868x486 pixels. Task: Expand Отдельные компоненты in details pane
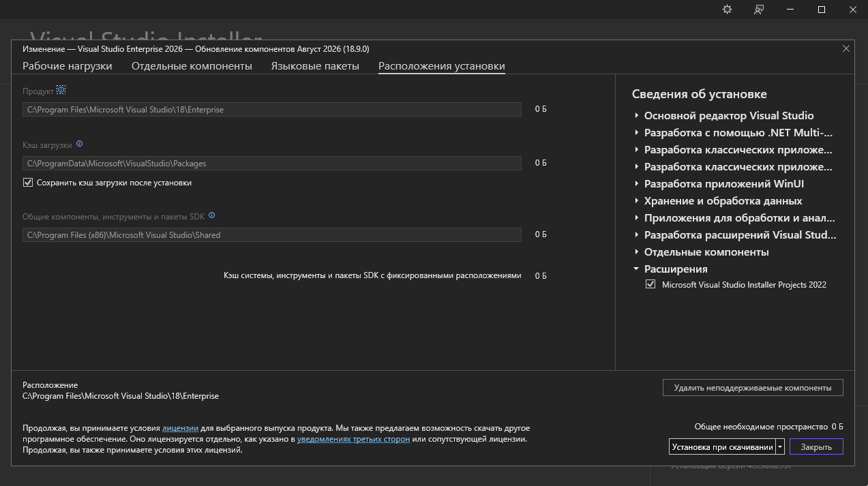pos(636,252)
